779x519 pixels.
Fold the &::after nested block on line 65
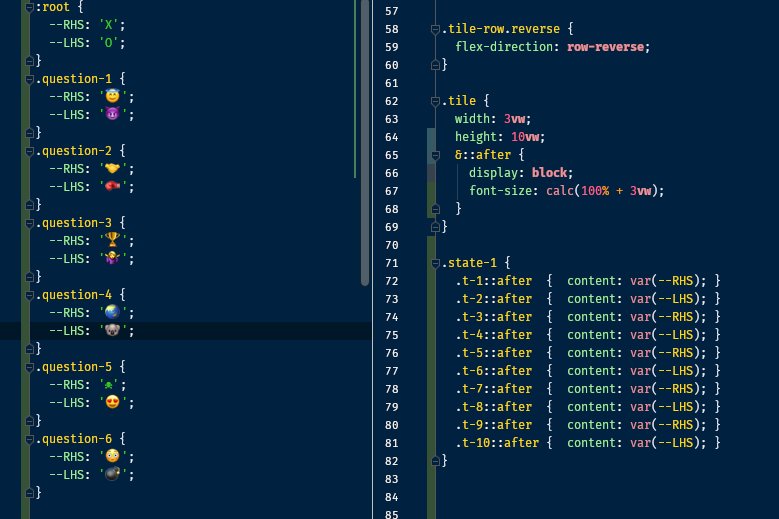point(435,155)
